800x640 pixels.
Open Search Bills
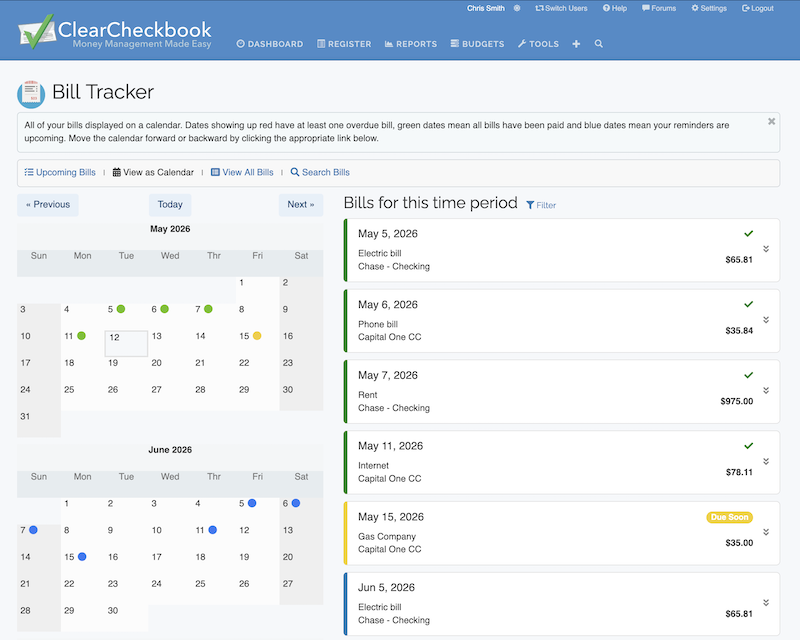pyautogui.click(x=320, y=173)
